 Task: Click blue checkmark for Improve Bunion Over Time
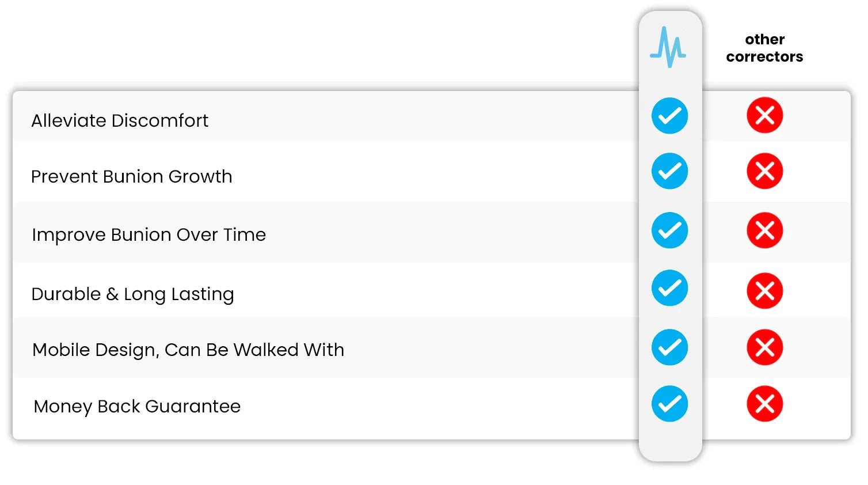click(669, 230)
